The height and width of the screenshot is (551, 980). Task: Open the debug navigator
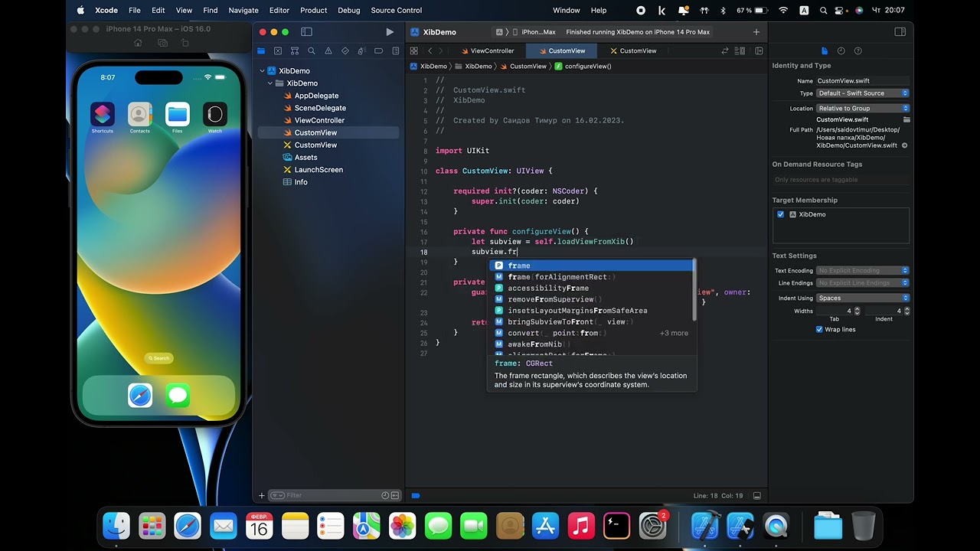click(x=361, y=51)
